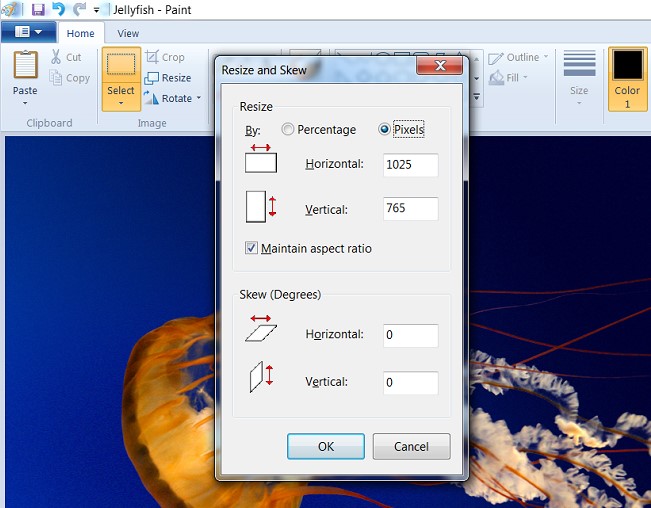
Task: Click the vertical resize icon
Action: click(261, 206)
